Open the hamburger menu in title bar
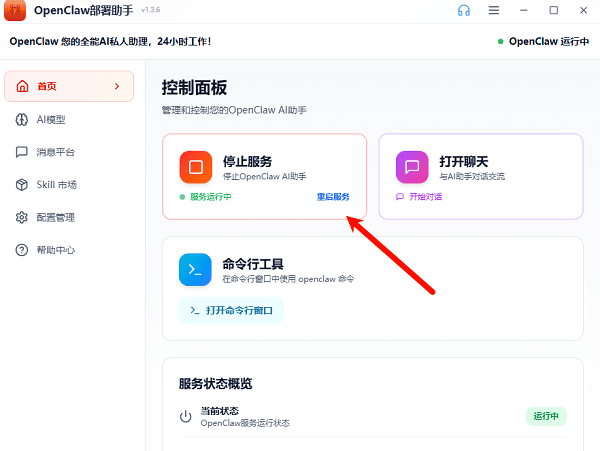 click(494, 10)
